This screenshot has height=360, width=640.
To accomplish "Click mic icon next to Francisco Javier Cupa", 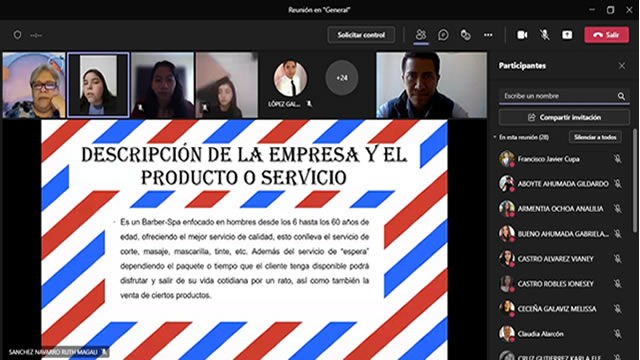I will 618,159.
